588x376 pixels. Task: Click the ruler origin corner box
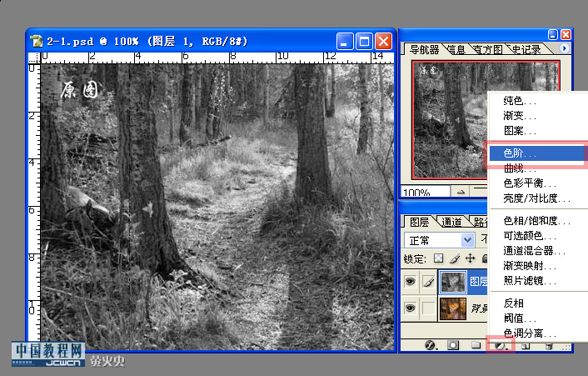34,58
